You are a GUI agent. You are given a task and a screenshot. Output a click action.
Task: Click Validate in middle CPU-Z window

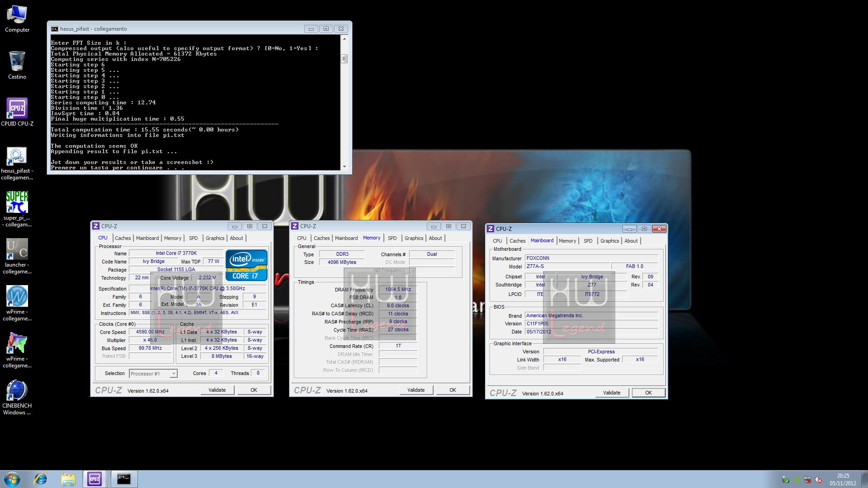coord(416,390)
